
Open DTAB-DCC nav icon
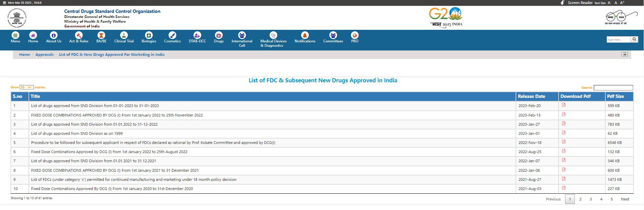coord(197,35)
